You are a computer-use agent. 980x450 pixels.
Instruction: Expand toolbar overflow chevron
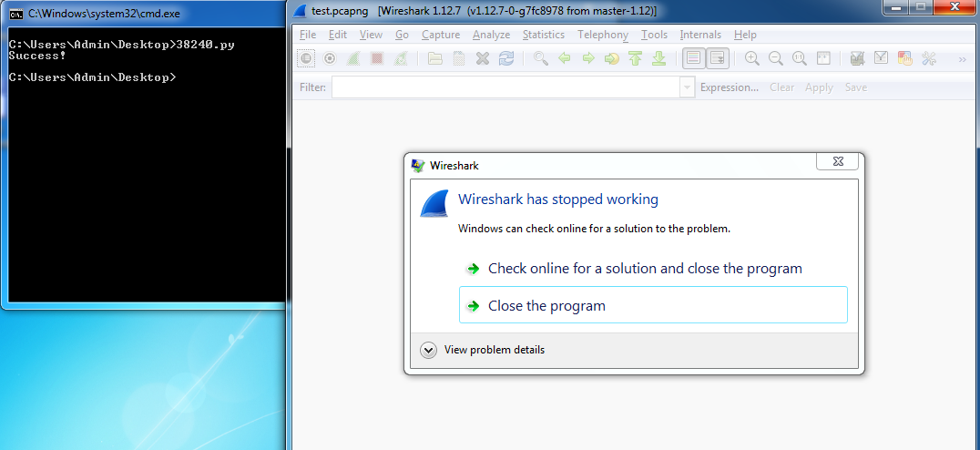point(963,59)
